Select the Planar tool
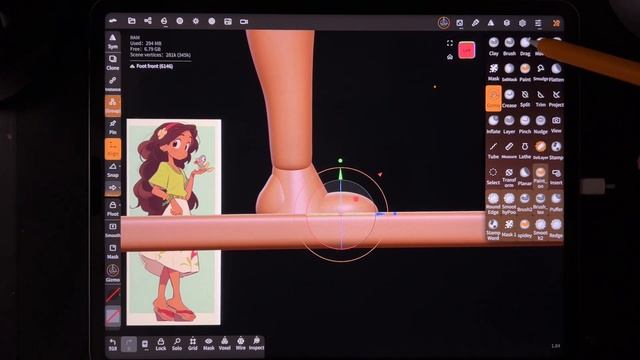 click(x=525, y=176)
